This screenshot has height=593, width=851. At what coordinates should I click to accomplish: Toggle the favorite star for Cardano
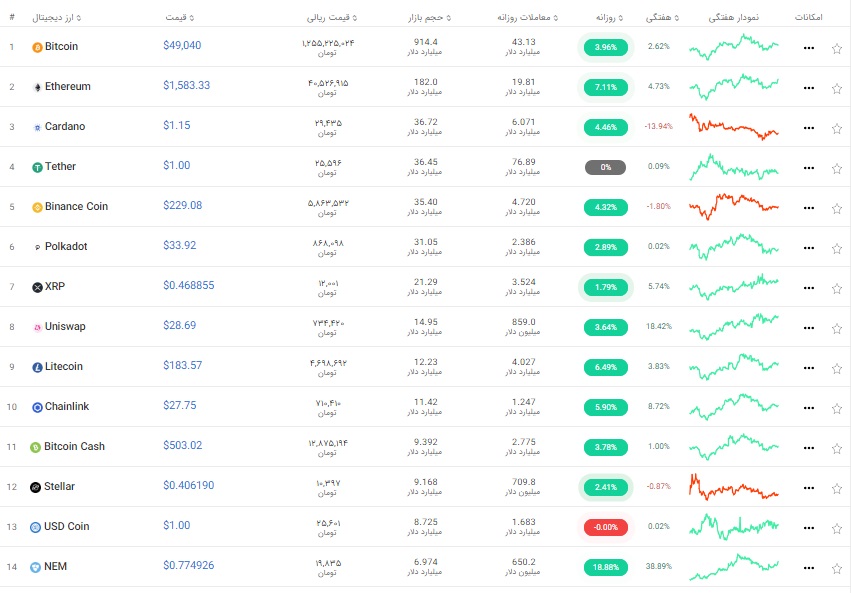coord(836,129)
